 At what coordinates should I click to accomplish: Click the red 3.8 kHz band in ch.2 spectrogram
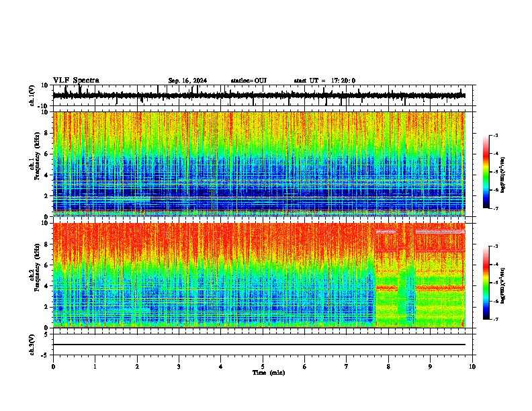(x=441, y=288)
